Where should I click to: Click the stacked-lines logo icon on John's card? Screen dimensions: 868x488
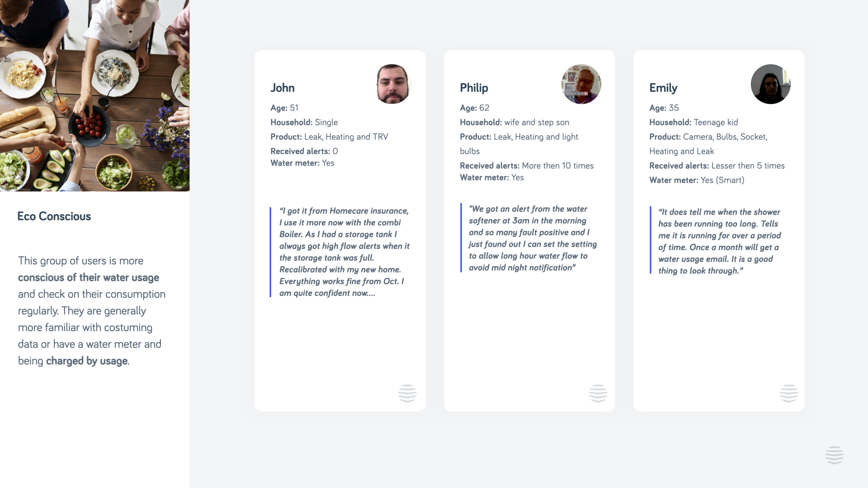[x=407, y=393]
